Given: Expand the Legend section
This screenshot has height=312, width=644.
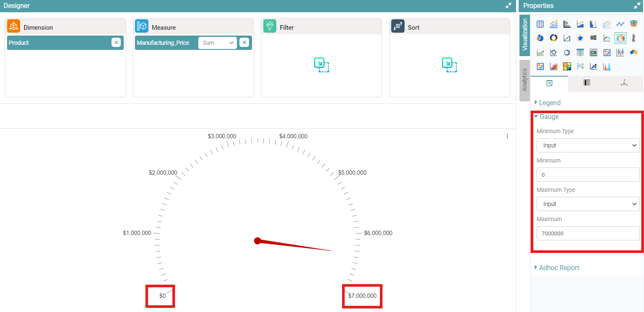Looking at the screenshot, I should click(550, 103).
